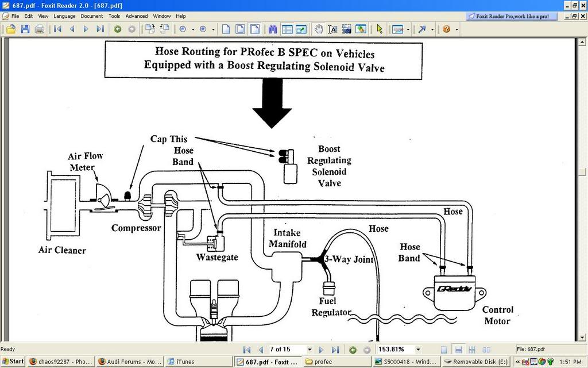Image resolution: width=588 pixels, height=368 pixels.
Task: Open the zoom in dropdown arrow
Action: click(214, 29)
